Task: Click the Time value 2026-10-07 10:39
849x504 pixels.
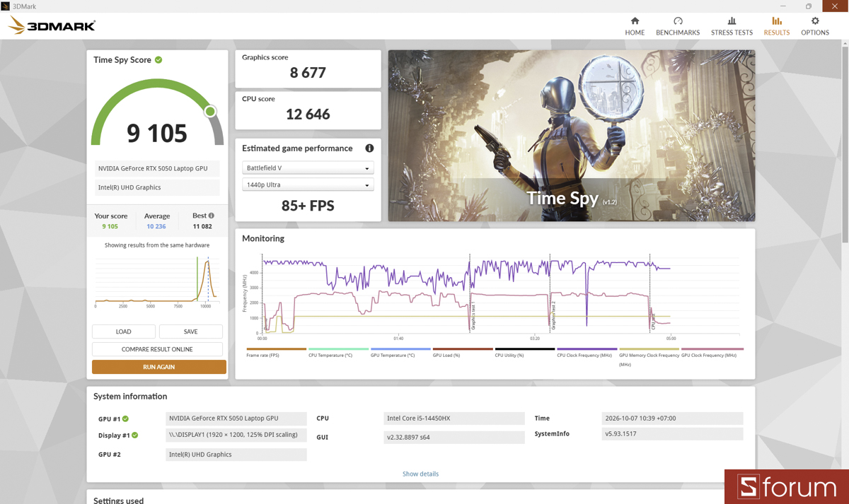Action: tap(672, 418)
